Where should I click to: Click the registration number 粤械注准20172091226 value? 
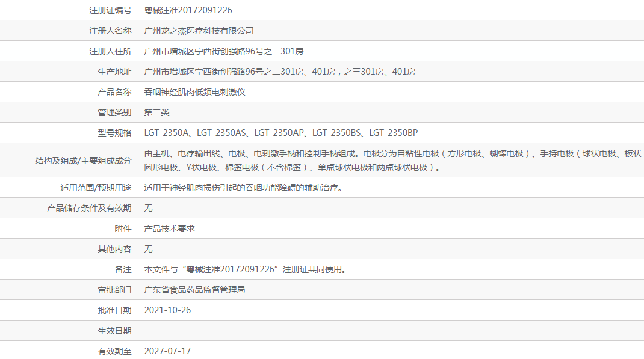pyautogui.click(x=188, y=10)
